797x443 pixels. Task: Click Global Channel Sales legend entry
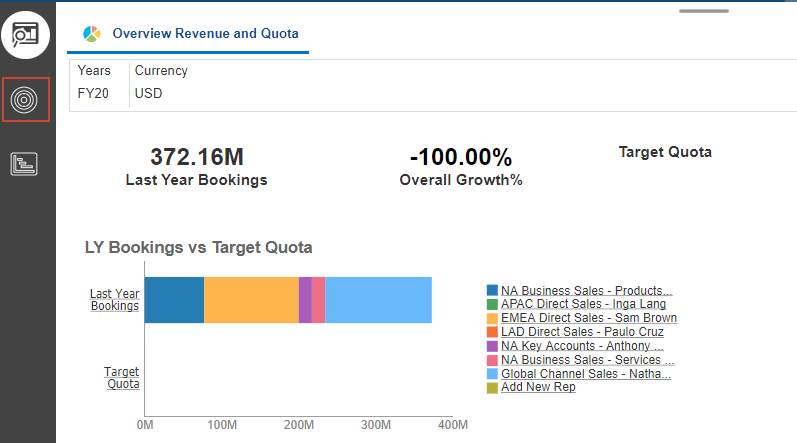[586, 374]
